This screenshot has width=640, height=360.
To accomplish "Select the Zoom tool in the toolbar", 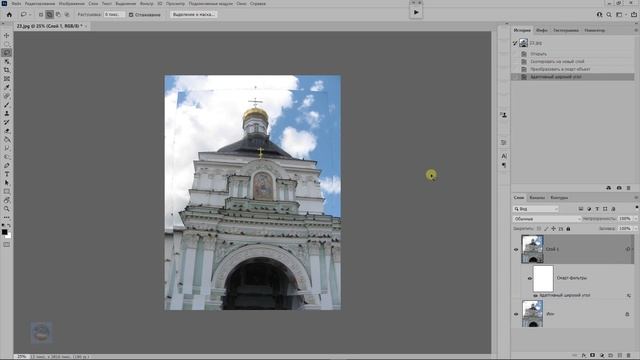I will tap(7, 209).
